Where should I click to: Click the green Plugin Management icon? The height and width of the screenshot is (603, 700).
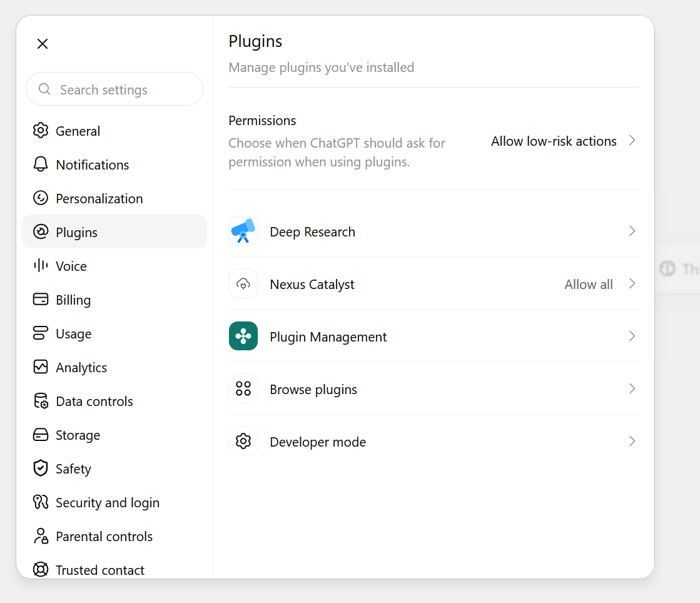point(243,336)
